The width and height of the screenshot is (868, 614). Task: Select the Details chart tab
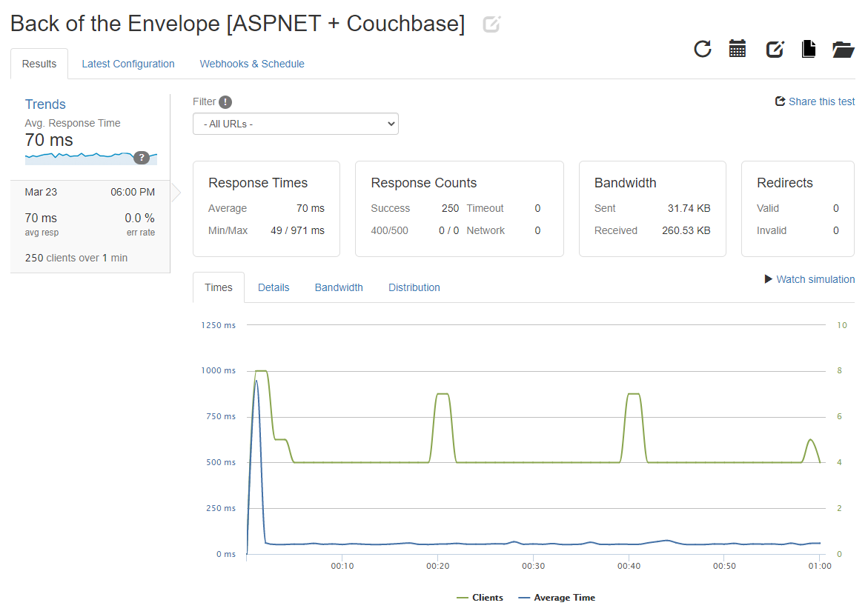click(274, 287)
